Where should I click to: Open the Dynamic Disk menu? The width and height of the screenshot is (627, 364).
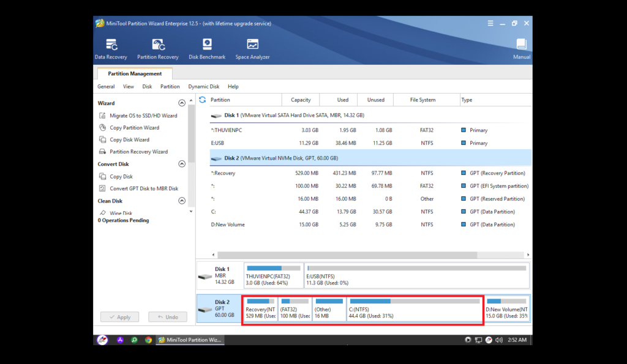click(x=203, y=87)
